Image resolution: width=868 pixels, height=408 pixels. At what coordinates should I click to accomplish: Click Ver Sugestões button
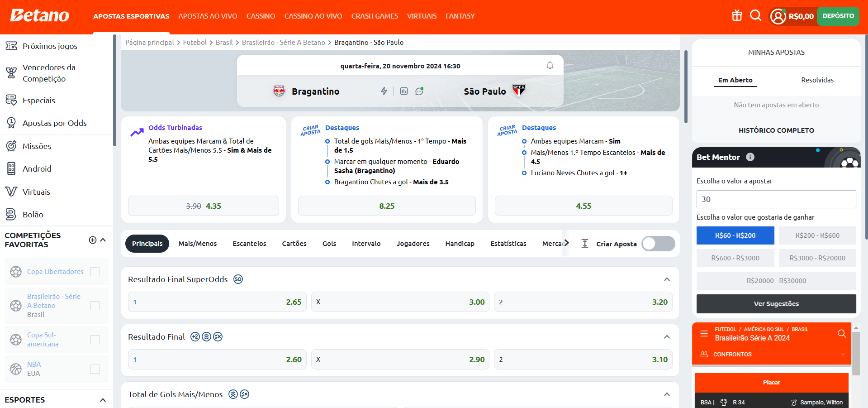[x=776, y=304]
